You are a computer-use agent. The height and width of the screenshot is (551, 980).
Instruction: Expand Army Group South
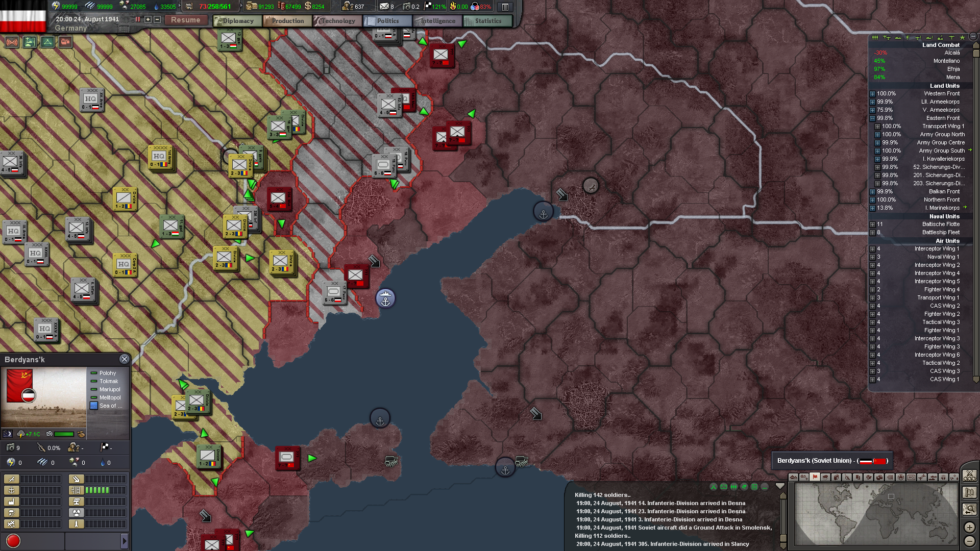tap(877, 151)
